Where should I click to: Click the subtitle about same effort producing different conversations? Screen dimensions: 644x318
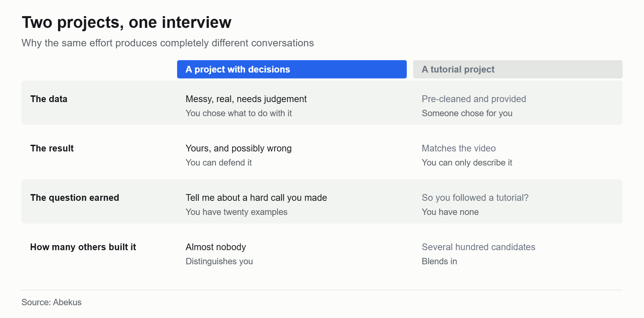pyautogui.click(x=168, y=43)
